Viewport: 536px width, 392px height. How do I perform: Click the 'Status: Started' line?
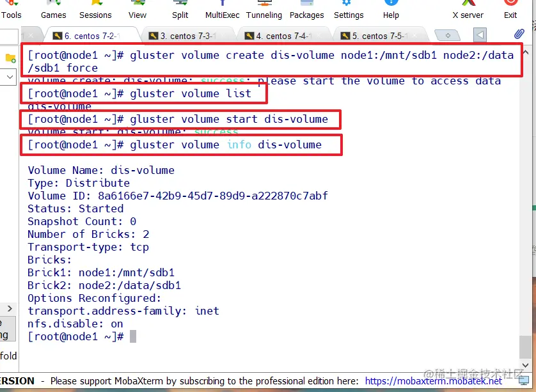75,209
